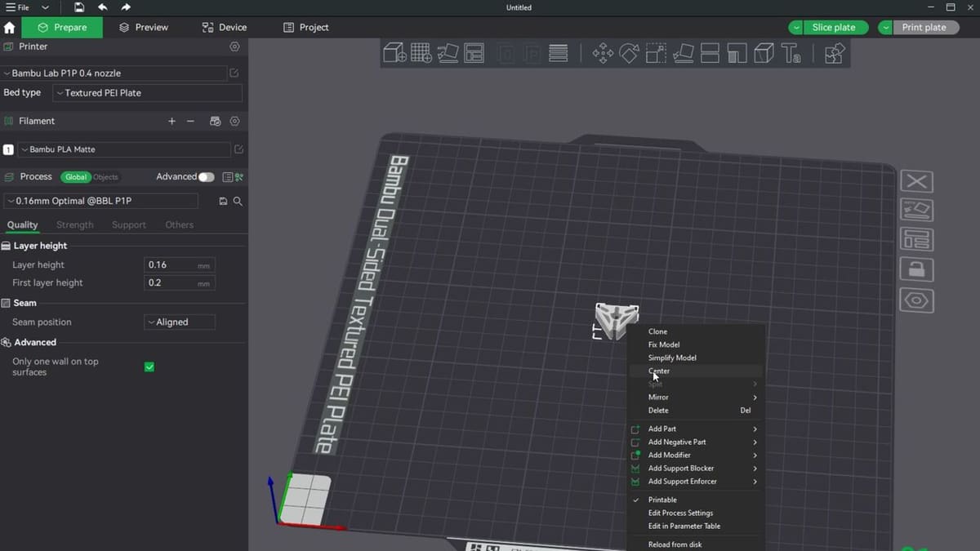
Task: Select the Scale tool
Action: point(657,54)
